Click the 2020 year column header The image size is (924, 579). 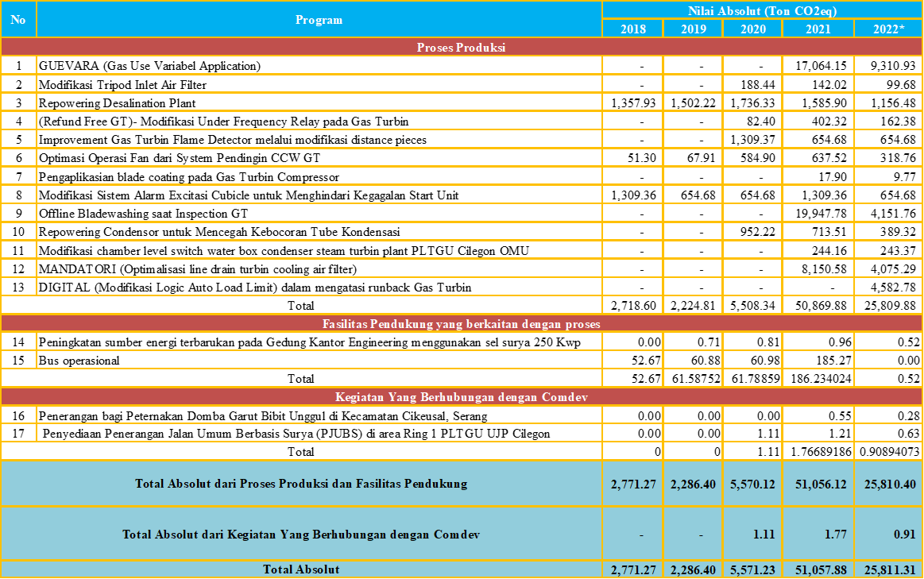pos(752,29)
